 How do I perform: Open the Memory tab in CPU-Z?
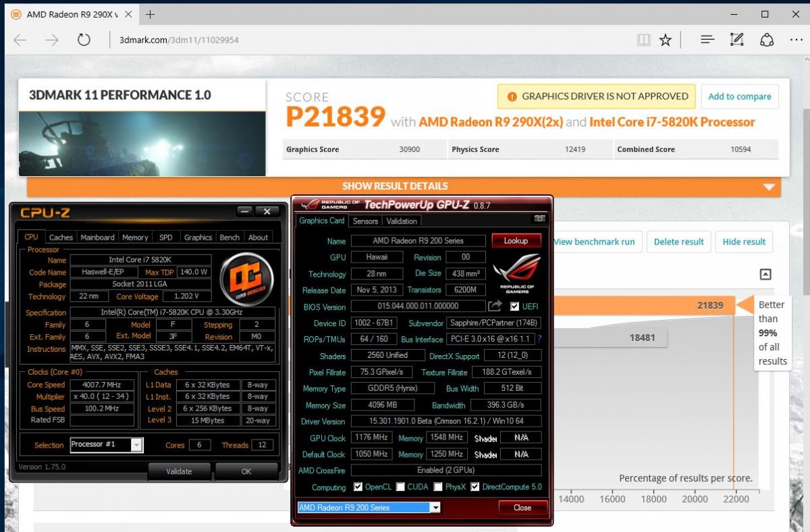pyautogui.click(x=135, y=237)
